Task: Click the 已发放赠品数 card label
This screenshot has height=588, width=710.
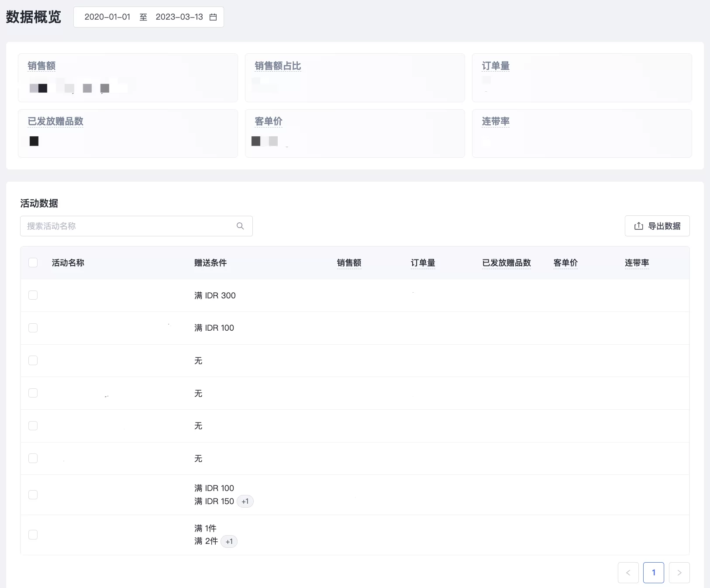Action: click(55, 121)
